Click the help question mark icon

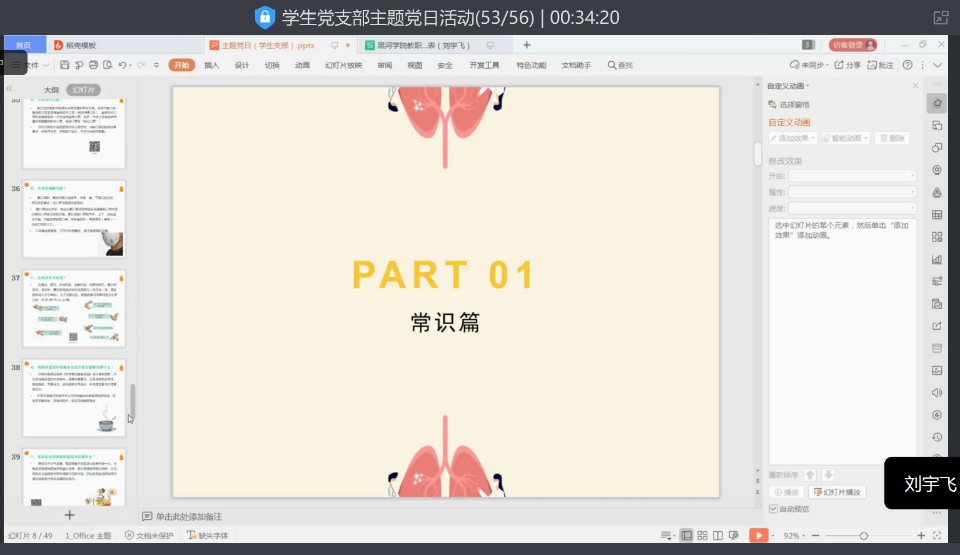[908, 65]
